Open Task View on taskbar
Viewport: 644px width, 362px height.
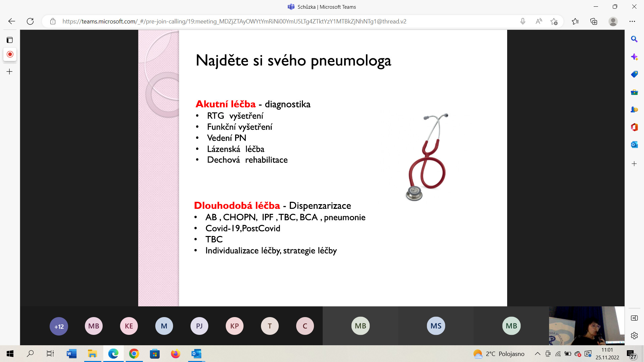[50, 354]
